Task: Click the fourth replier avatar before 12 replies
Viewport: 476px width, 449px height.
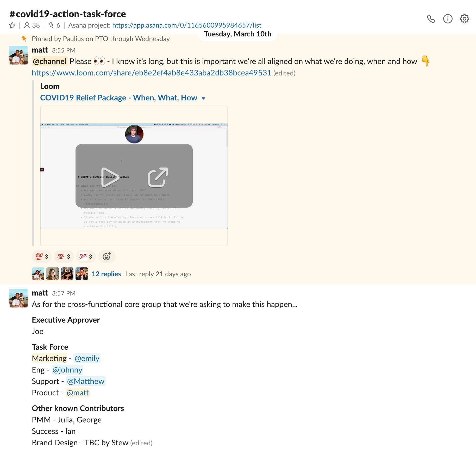Action: coord(82,274)
